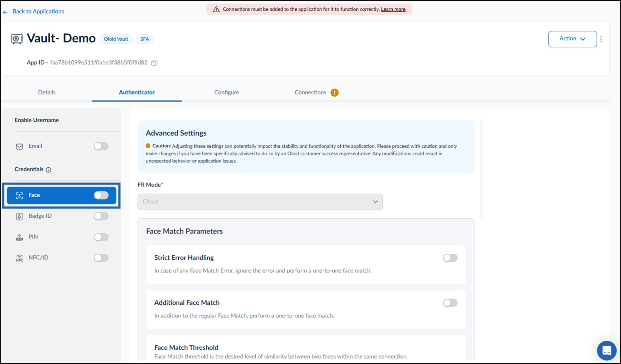Turn on the NFC/ID switch
The image size is (621, 364).
101,258
